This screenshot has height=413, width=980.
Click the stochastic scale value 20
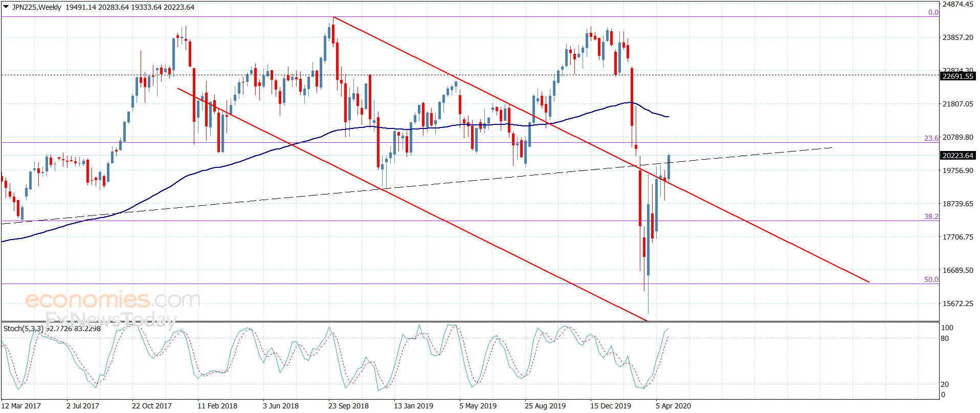tap(945, 384)
